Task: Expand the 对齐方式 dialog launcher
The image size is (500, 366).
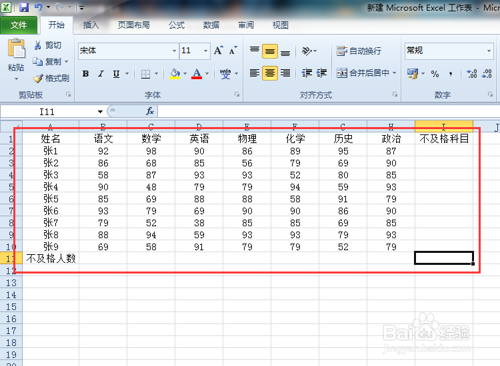Action: (395, 95)
